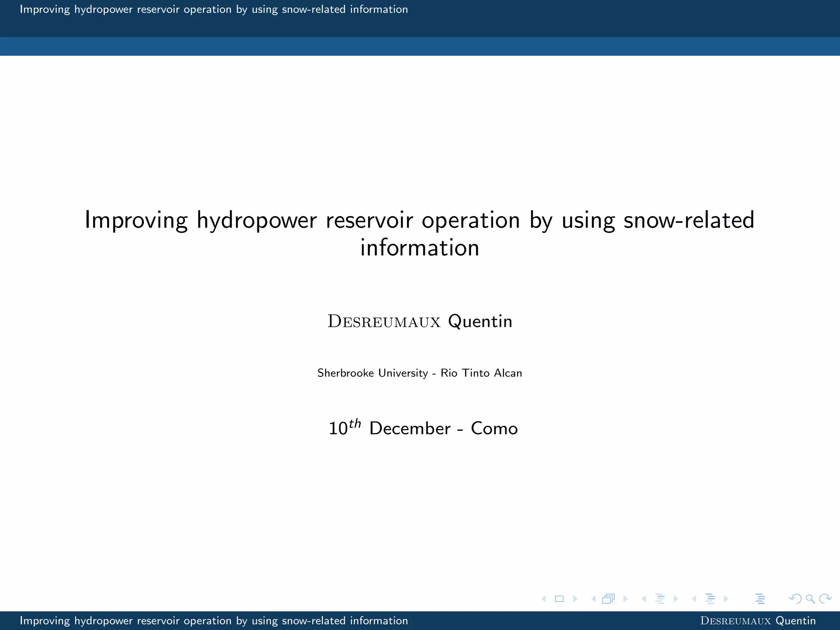The image size is (840, 630).
Task: Jump to previous section arrow
Action: (694, 599)
